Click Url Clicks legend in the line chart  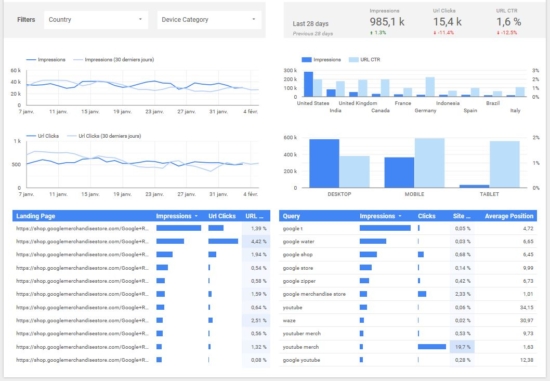tap(42, 136)
